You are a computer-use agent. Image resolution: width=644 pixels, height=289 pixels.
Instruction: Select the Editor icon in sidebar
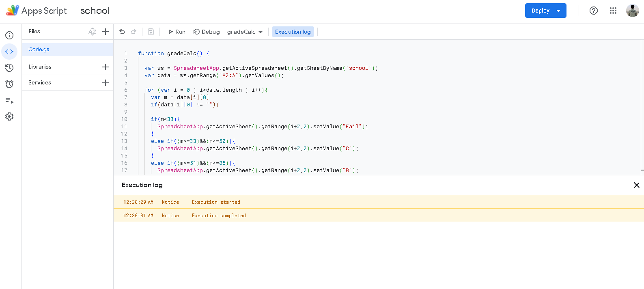click(x=9, y=52)
